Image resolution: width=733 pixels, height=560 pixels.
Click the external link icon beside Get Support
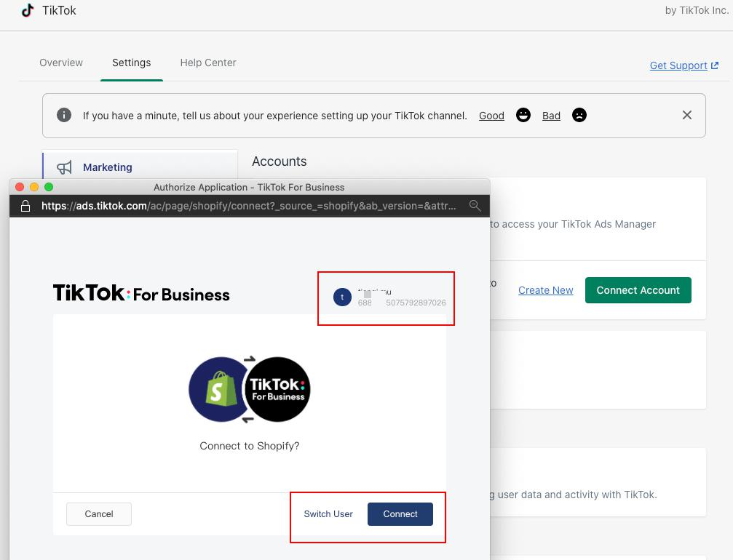pos(715,65)
